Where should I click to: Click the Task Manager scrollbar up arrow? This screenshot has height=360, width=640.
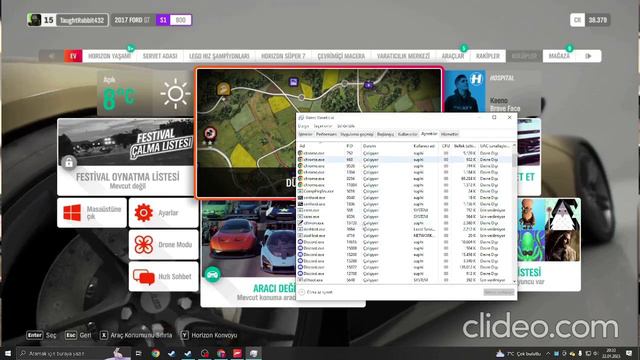tap(514, 145)
